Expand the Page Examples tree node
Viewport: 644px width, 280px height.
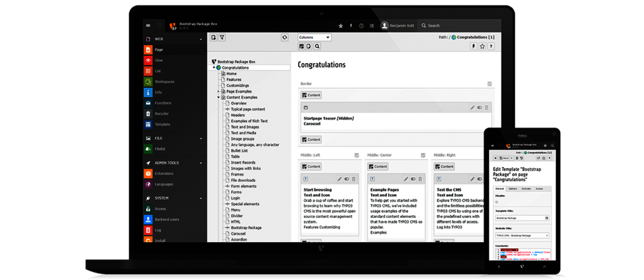218,91
